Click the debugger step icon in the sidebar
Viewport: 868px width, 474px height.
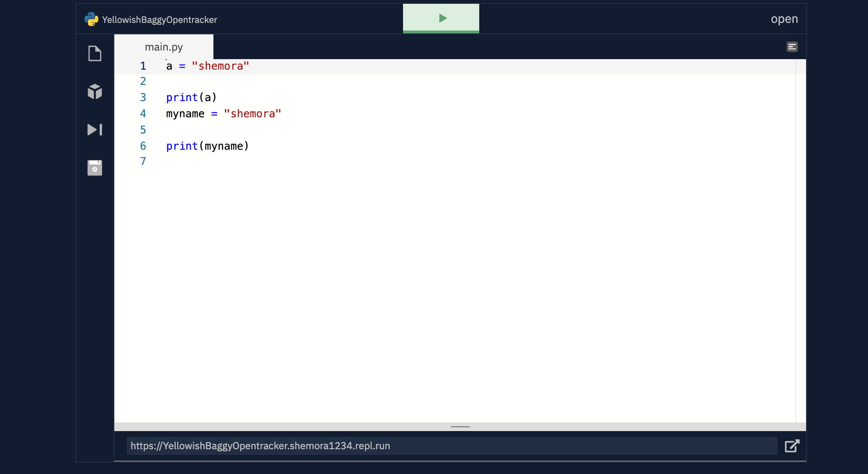click(x=95, y=130)
